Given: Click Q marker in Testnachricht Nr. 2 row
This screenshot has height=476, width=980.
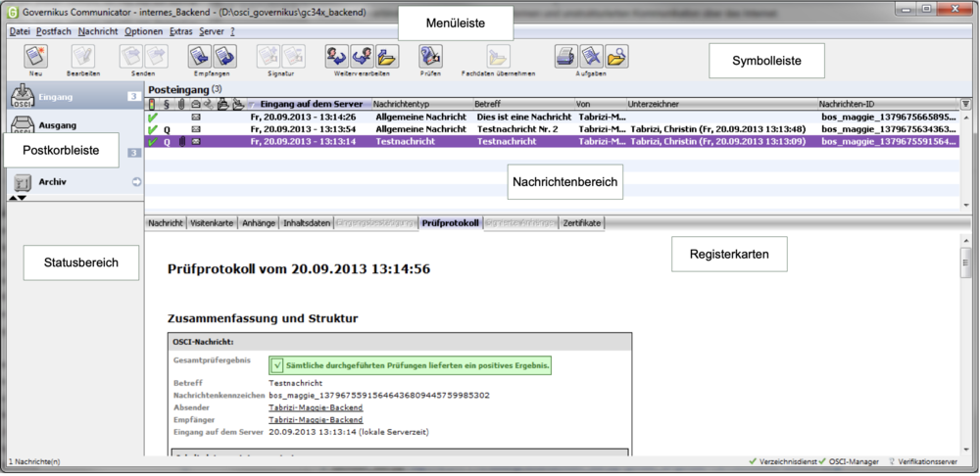Looking at the screenshot, I should click(167, 129).
